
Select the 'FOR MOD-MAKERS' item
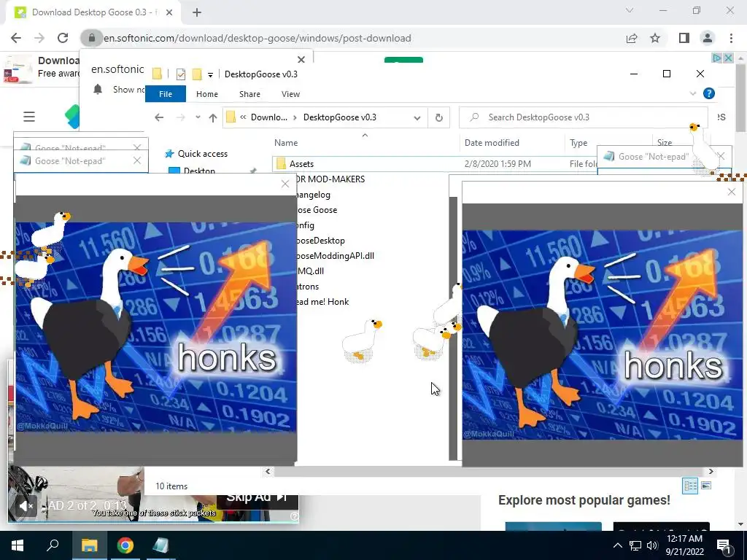coord(330,179)
